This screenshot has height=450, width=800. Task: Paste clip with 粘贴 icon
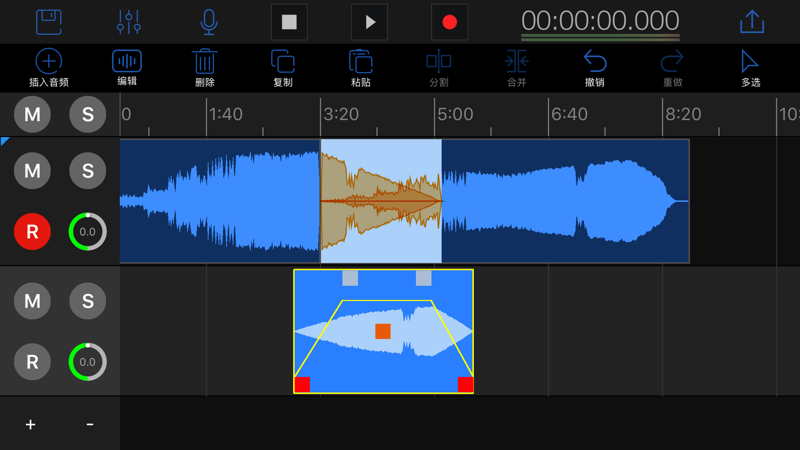point(361,68)
